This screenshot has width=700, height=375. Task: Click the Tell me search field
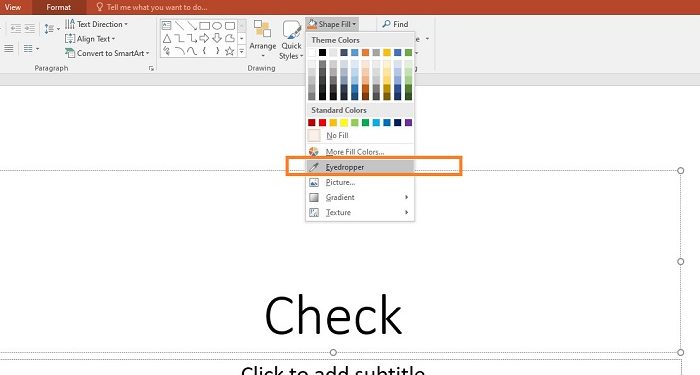tap(157, 7)
